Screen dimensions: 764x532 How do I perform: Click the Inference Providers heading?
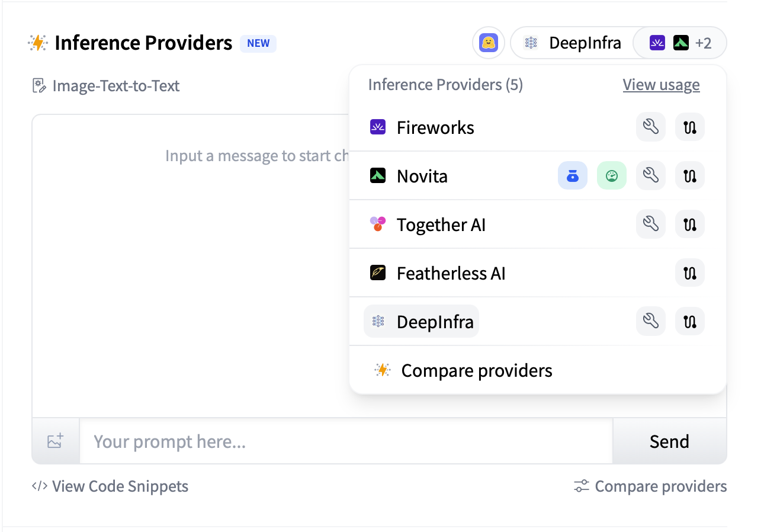click(x=143, y=43)
